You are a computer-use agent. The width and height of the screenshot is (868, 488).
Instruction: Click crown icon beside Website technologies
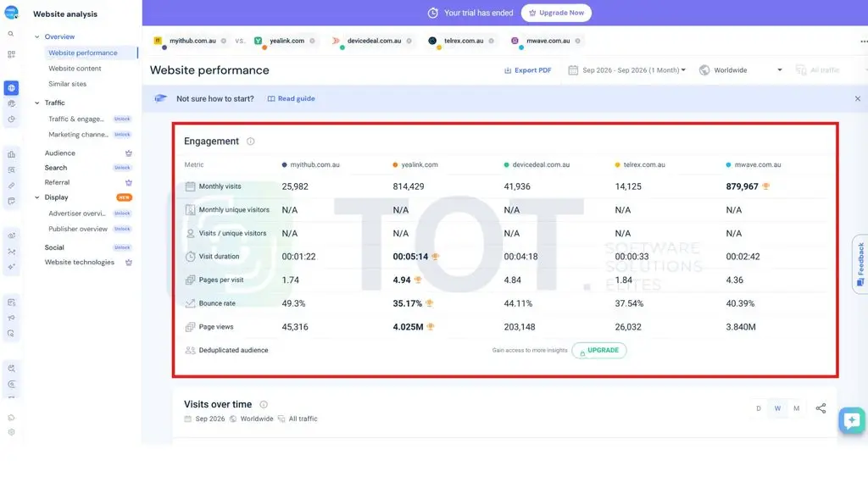pyautogui.click(x=129, y=263)
